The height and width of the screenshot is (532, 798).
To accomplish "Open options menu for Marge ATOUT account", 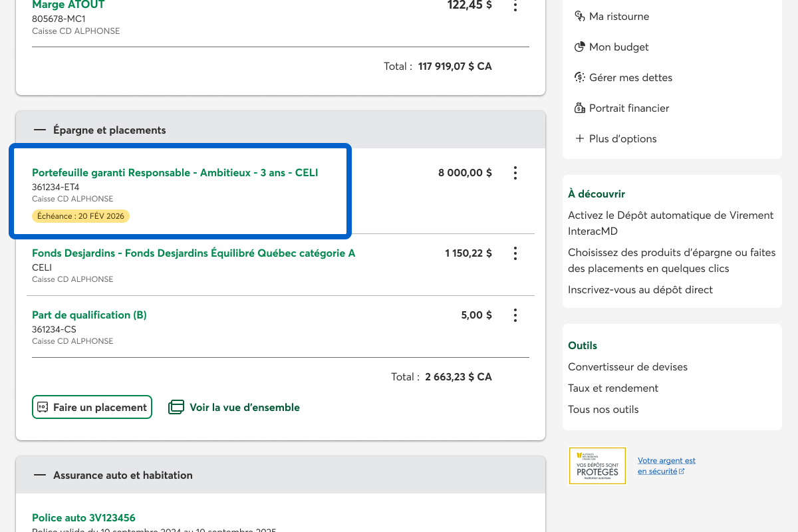I will [x=515, y=6].
